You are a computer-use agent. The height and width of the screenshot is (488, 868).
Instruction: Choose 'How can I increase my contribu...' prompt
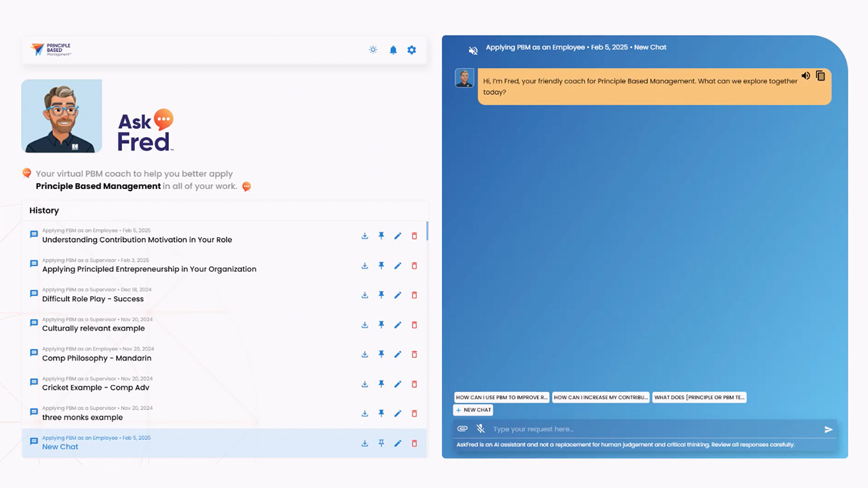click(x=601, y=398)
